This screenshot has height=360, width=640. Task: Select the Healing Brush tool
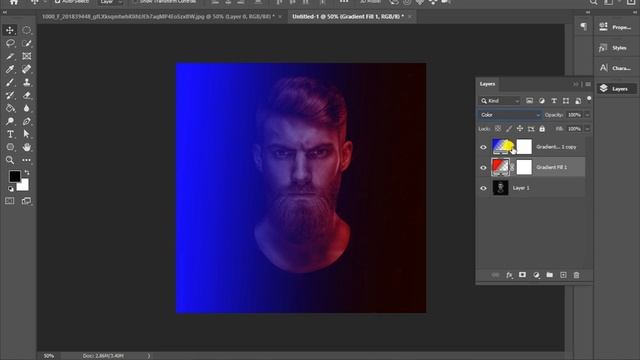[x=27, y=69]
